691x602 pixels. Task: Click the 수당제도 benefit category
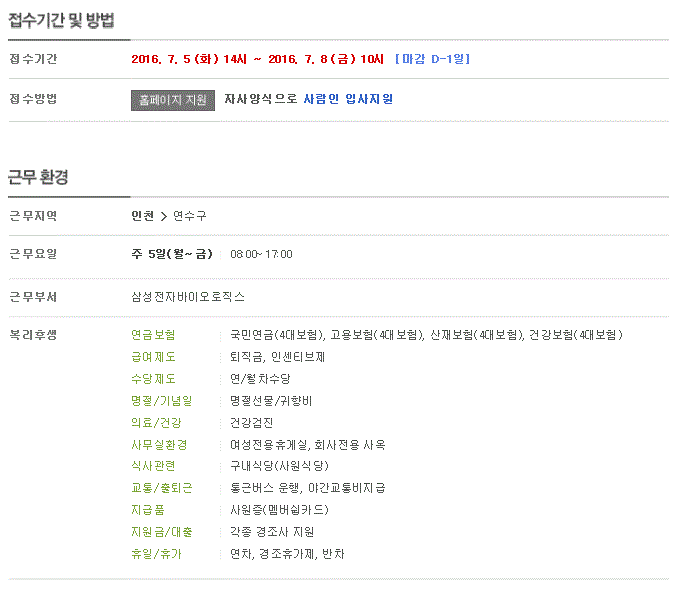click(x=153, y=379)
